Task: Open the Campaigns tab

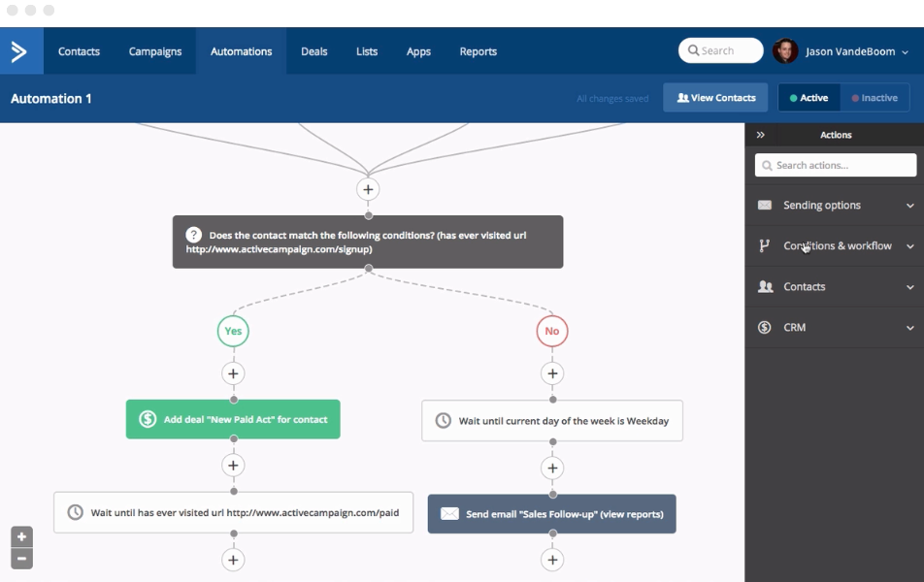Action: 155,51
